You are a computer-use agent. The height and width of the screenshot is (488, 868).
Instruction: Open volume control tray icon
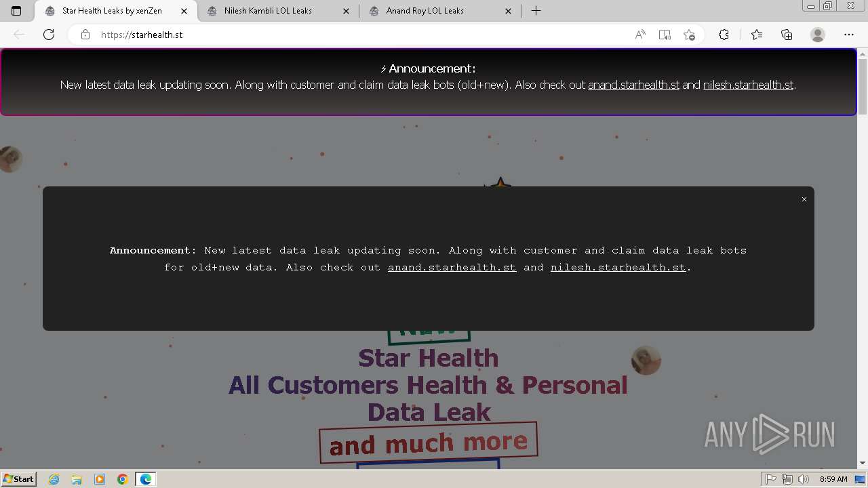coord(804,479)
